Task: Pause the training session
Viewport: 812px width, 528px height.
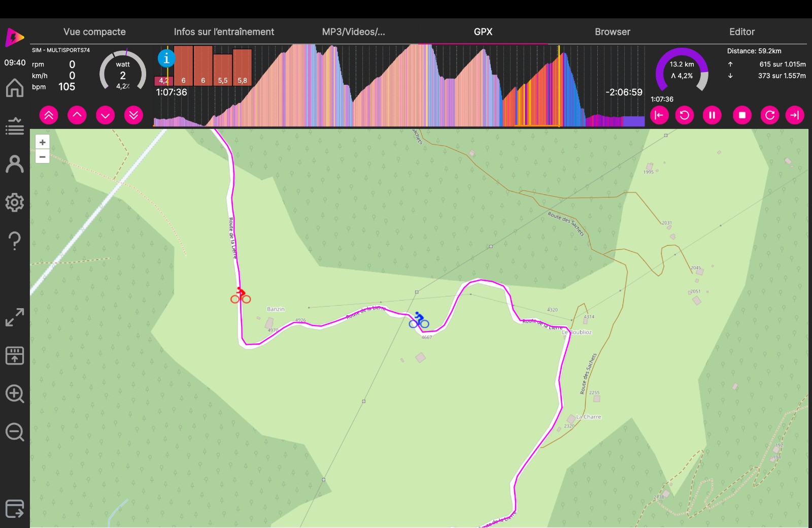Action: [x=712, y=115]
